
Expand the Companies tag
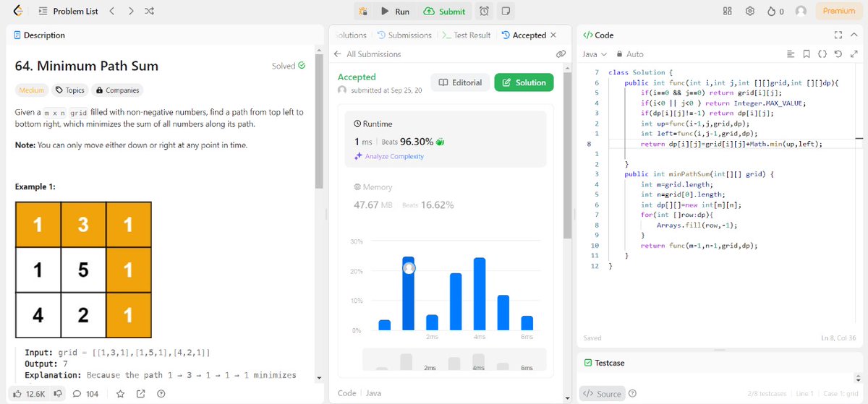point(117,90)
